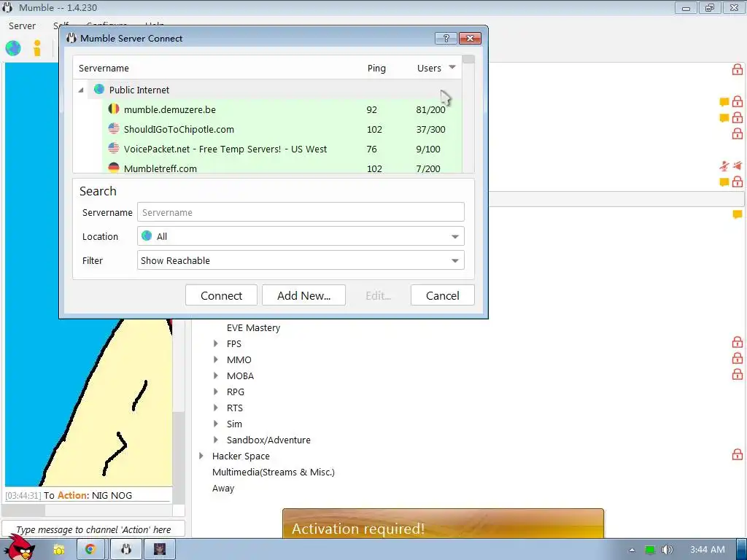Click the lock icon on the MMO row
This screenshot has height=560, width=747.
tap(737, 358)
